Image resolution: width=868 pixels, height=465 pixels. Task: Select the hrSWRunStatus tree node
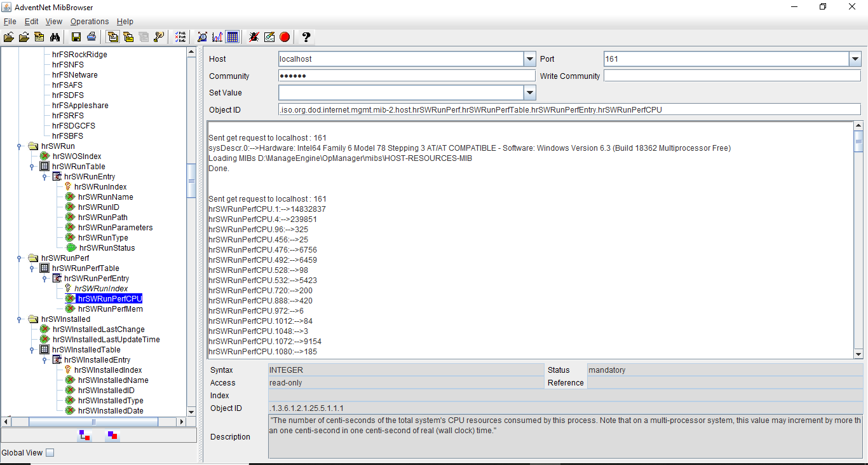point(107,248)
